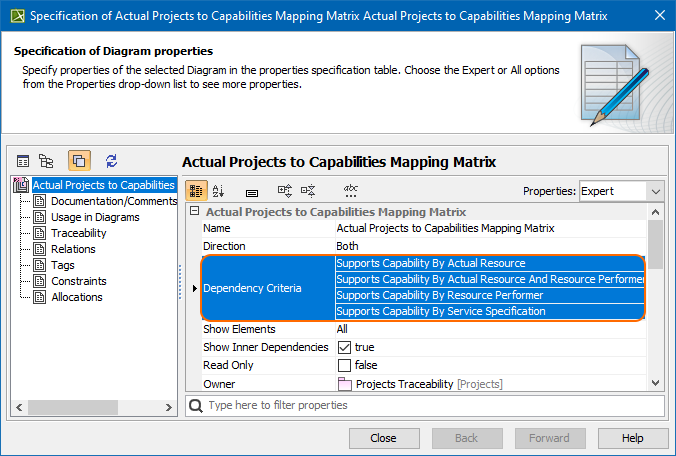Viewport: 676px width, 456px height.
Task: Click the Help button
Action: click(632, 438)
